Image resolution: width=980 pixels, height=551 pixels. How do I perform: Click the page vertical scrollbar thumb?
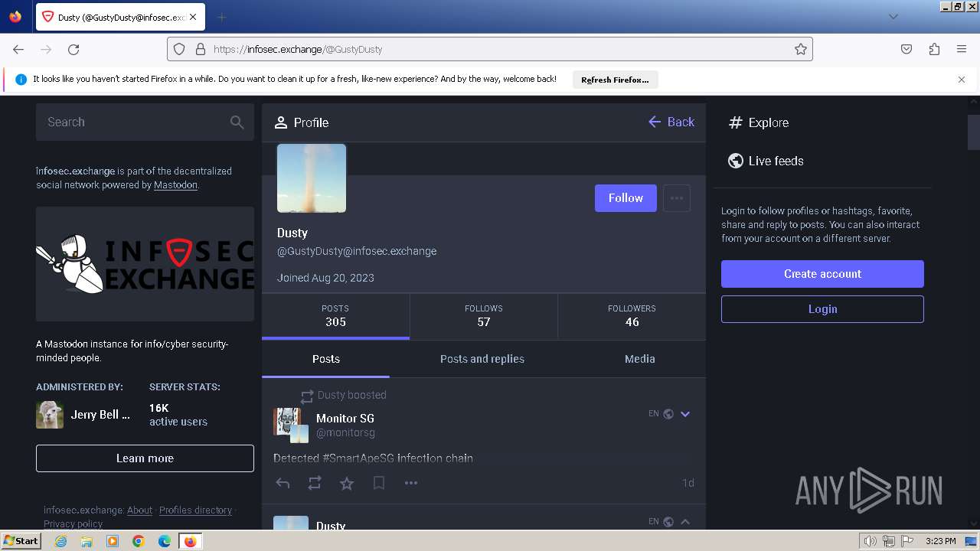(x=974, y=132)
